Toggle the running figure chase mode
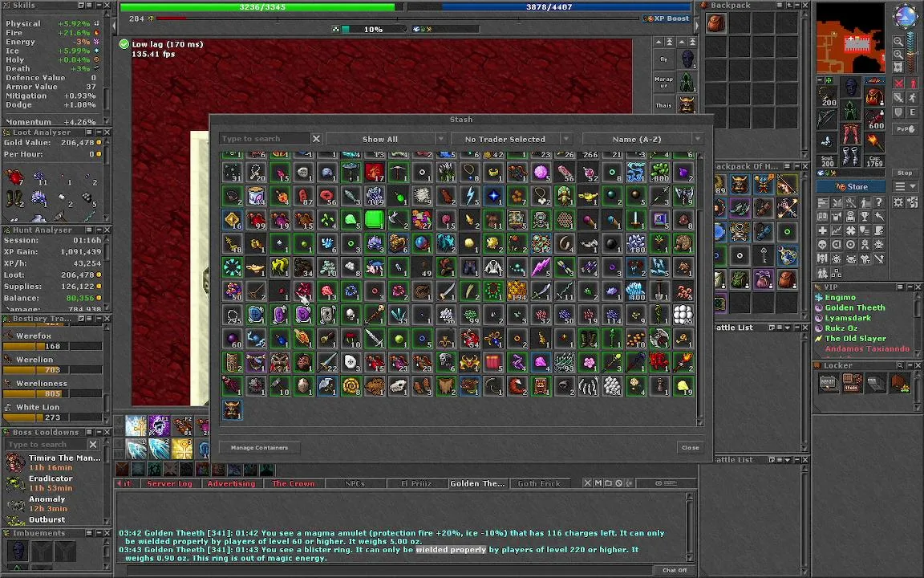 pyautogui.click(x=912, y=97)
